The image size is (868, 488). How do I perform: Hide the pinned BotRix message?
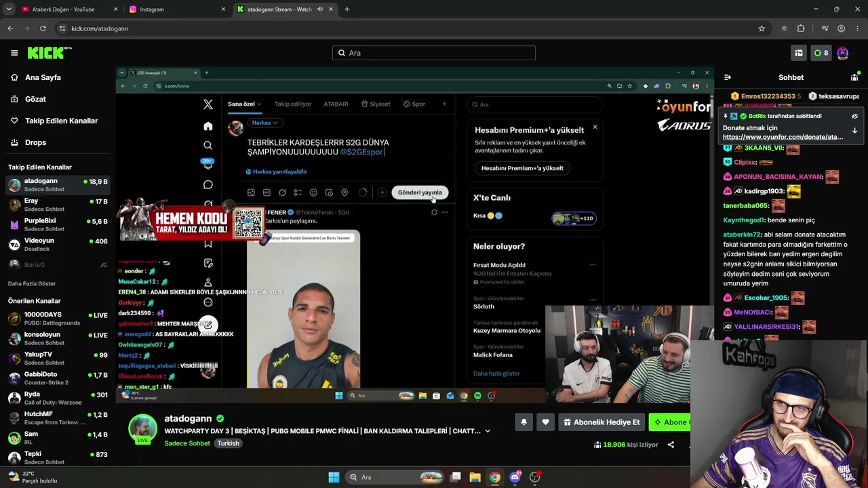point(854,117)
